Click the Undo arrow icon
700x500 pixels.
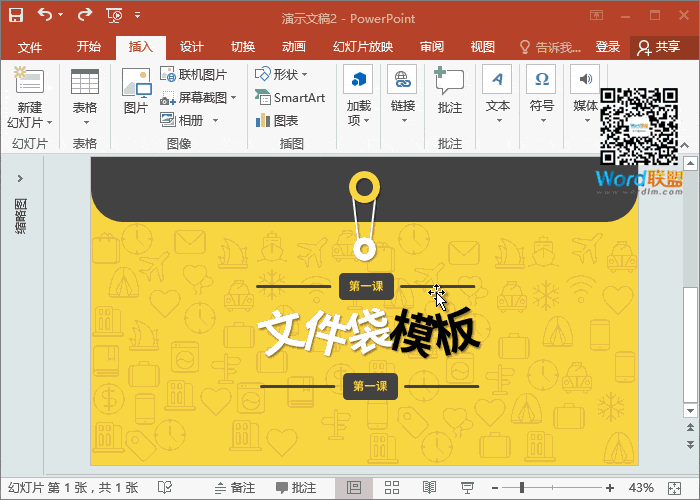click(46, 15)
